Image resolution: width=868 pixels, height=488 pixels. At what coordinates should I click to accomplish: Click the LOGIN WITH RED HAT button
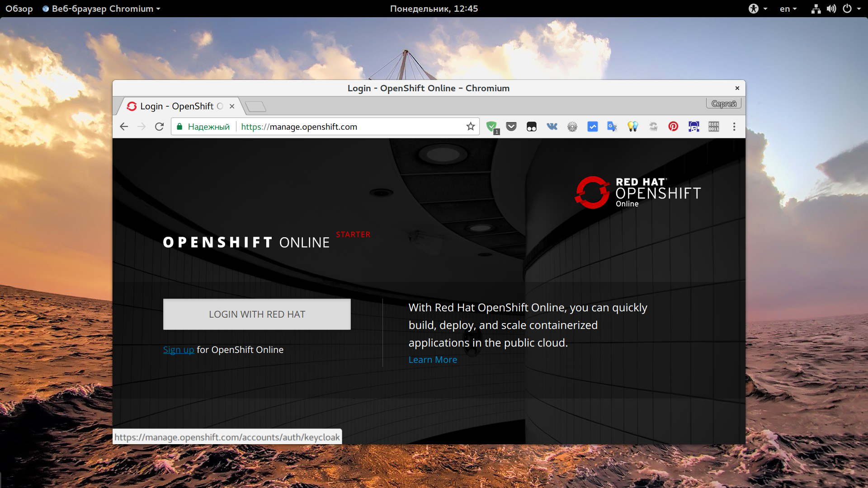(x=257, y=314)
